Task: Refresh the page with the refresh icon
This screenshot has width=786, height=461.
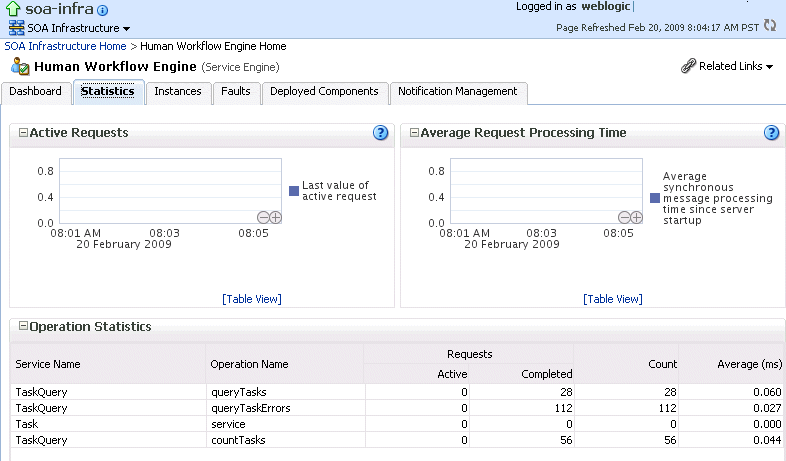Action: coord(770,25)
